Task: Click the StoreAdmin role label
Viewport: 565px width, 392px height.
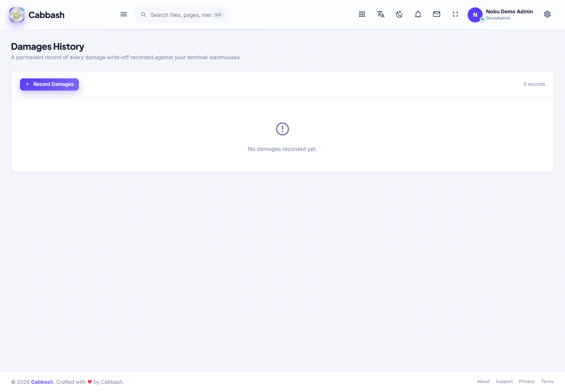Action: (x=498, y=18)
